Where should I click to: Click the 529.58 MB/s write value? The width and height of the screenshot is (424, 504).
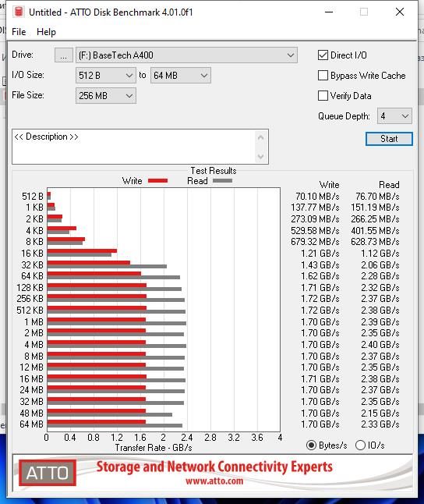(315, 231)
